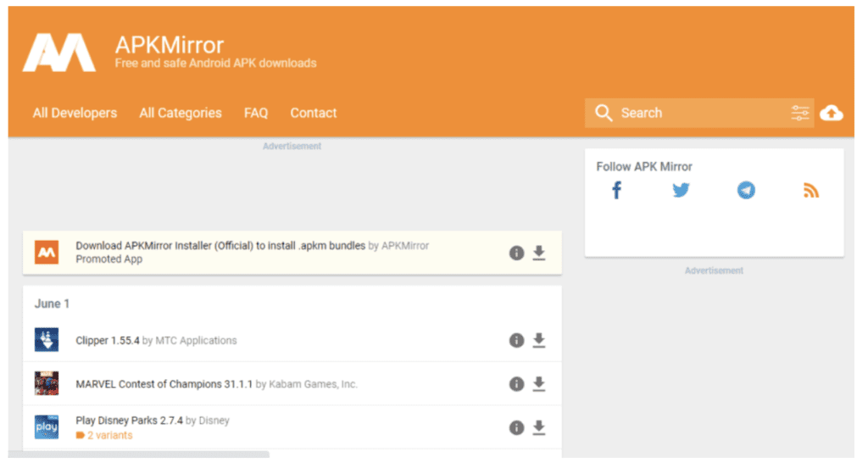Image resolution: width=868 pixels, height=468 pixels.
Task: Download Clipper 1.55.4 via download icon
Action: (x=538, y=340)
